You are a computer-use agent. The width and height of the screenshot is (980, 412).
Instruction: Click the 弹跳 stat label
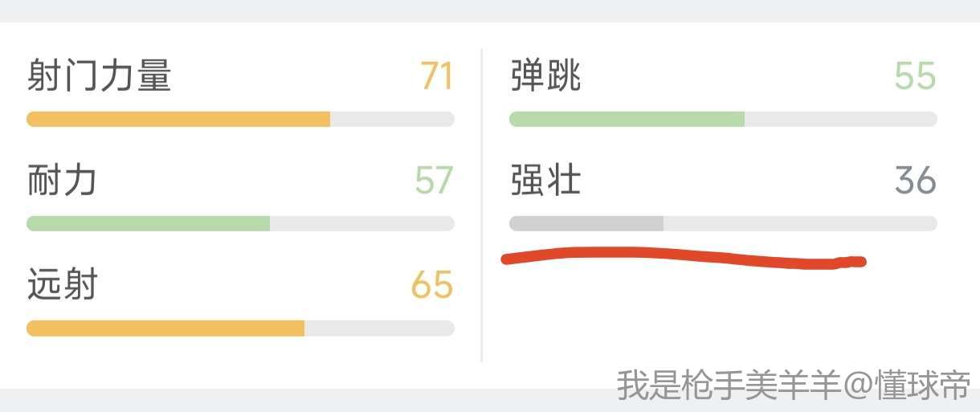tap(545, 77)
